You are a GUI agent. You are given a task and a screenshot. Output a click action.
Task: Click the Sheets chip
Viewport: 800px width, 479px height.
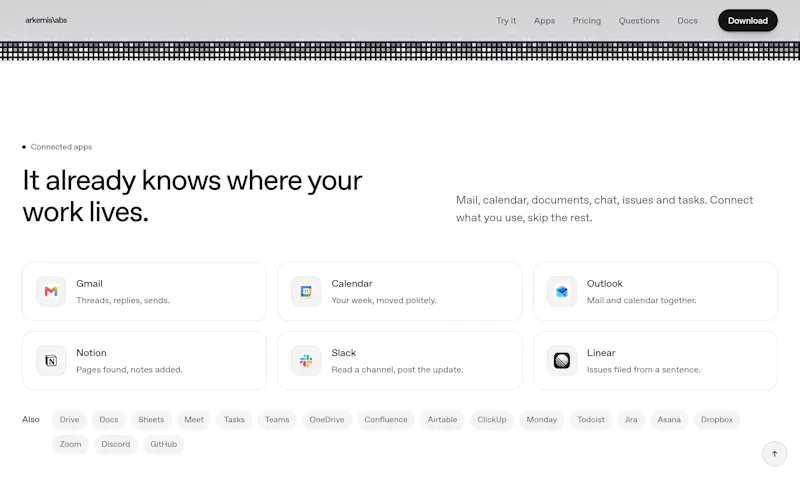coord(151,419)
